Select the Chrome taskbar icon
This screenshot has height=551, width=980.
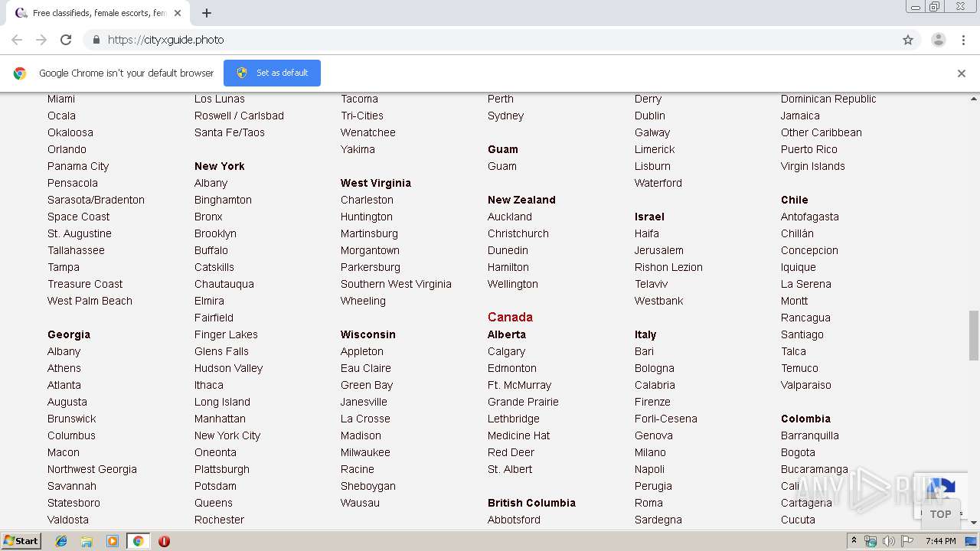pyautogui.click(x=138, y=541)
